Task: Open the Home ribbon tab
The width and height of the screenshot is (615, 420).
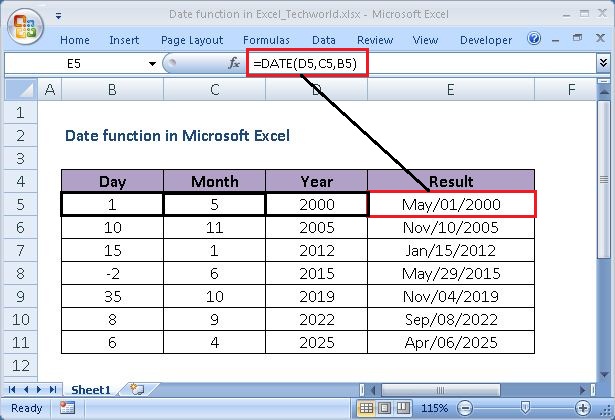Action: tap(75, 40)
